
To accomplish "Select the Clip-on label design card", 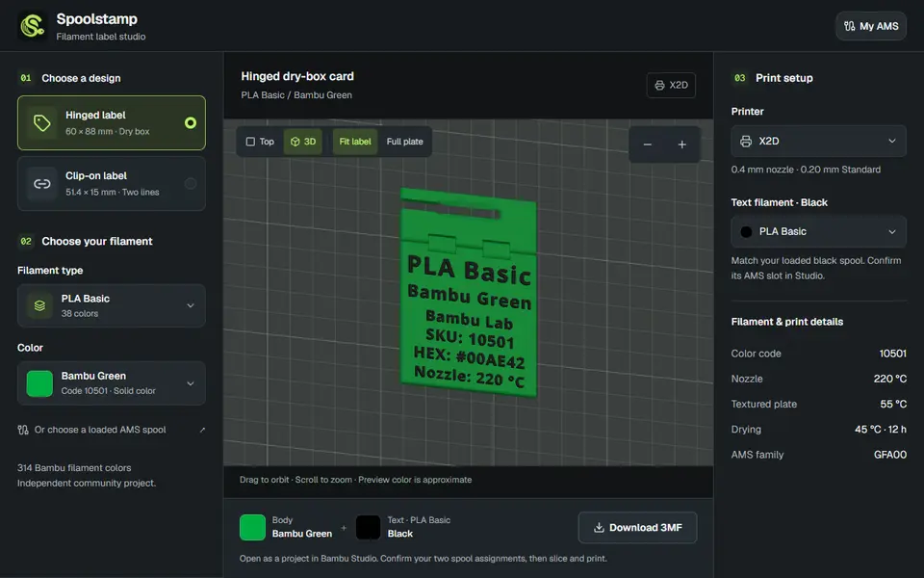I will [x=112, y=183].
